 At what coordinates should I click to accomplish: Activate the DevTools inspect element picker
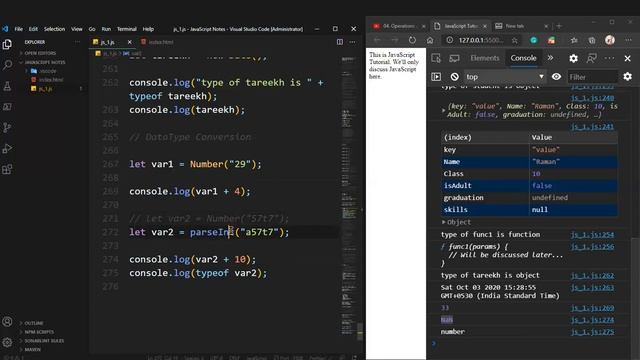point(436,58)
